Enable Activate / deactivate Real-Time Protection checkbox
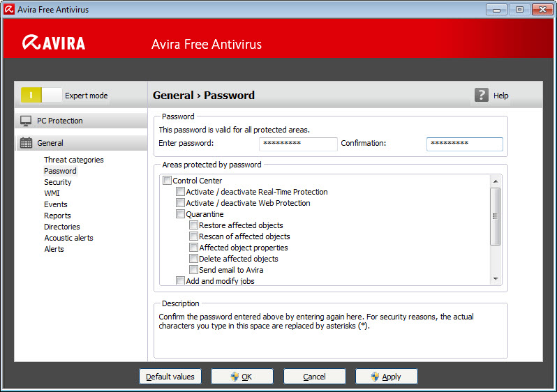557x392 pixels. point(181,192)
